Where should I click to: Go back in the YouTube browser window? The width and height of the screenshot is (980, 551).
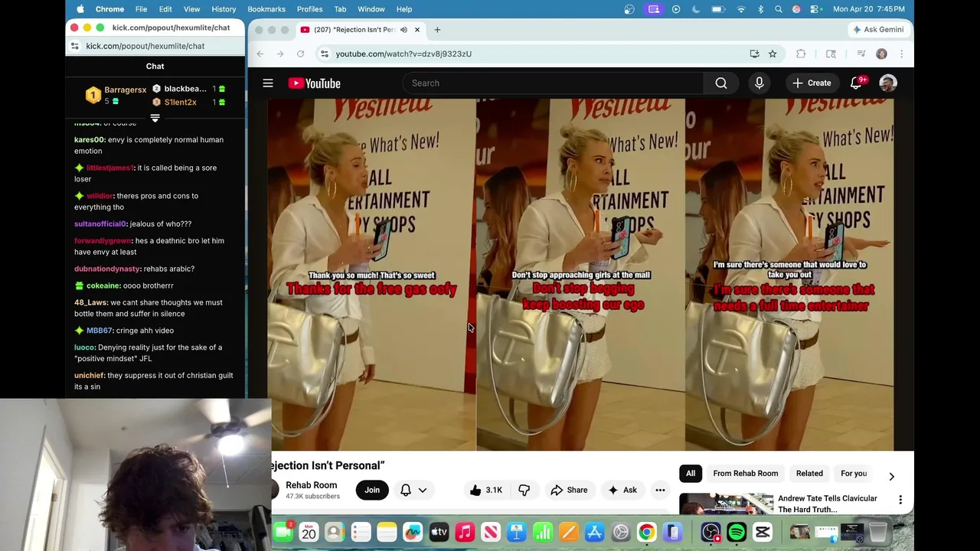click(260, 54)
